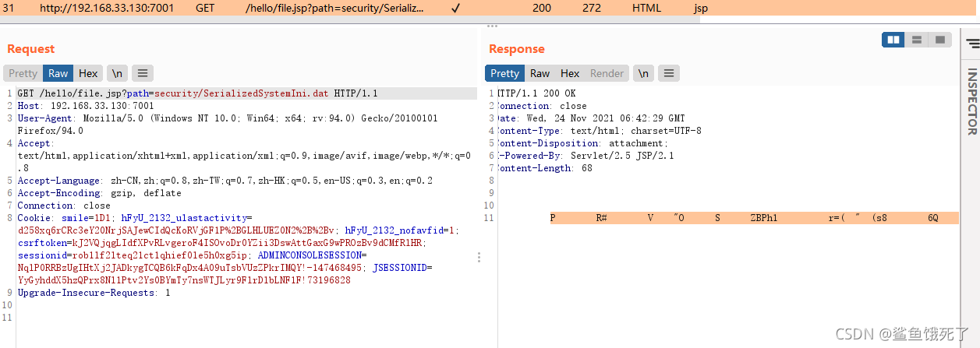Click the Firefox/94.0 continuation line
The width and height of the screenshot is (980, 348).
(x=50, y=131)
